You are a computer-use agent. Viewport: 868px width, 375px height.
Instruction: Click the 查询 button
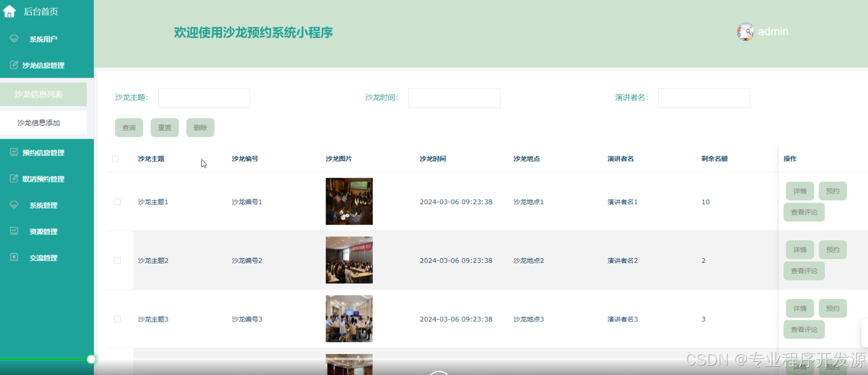pos(129,128)
